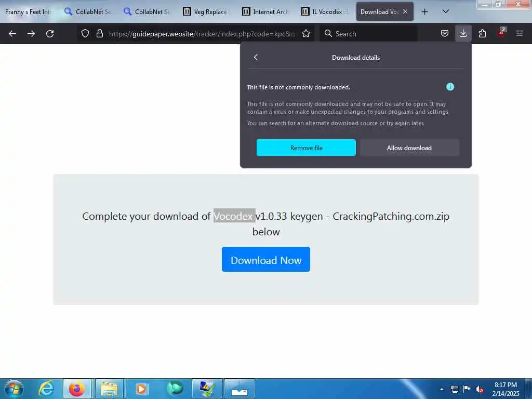Open Windows Explorer folder on taskbar
Viewport: 532px width, 399px height.
(109, 389)
